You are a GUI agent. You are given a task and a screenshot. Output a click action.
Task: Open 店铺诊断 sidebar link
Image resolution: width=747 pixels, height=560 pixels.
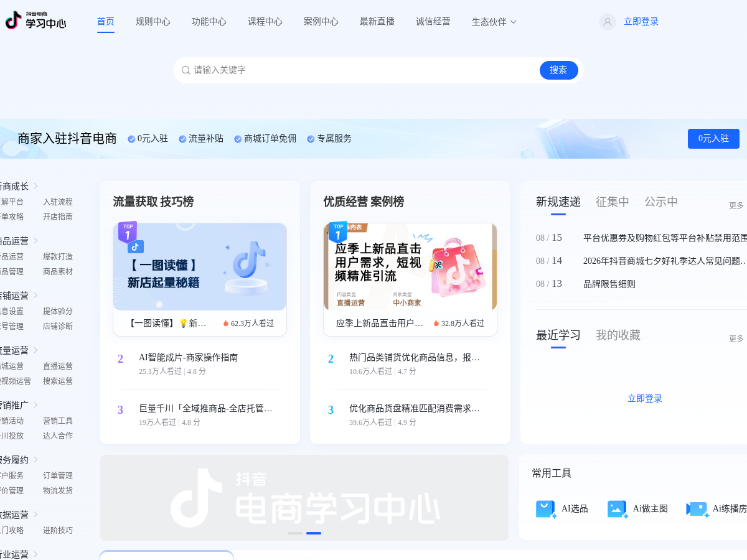tap(58, 327)
